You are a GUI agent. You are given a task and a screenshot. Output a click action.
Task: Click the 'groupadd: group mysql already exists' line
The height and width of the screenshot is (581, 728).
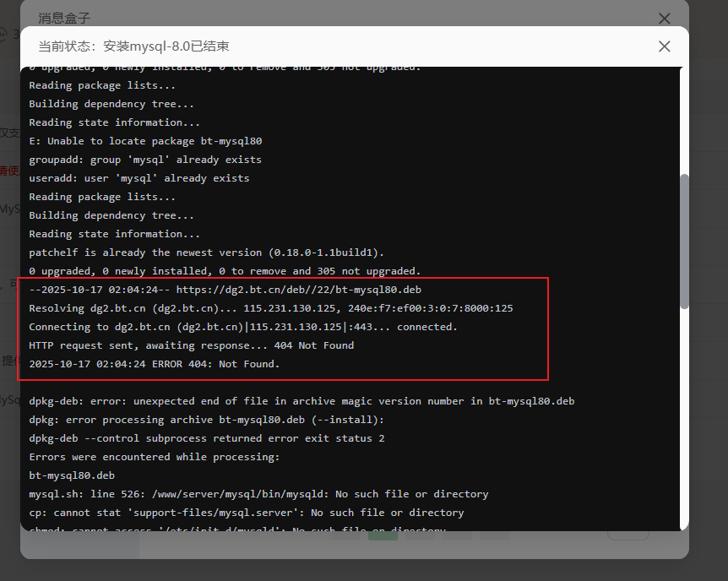coord(145,160)
